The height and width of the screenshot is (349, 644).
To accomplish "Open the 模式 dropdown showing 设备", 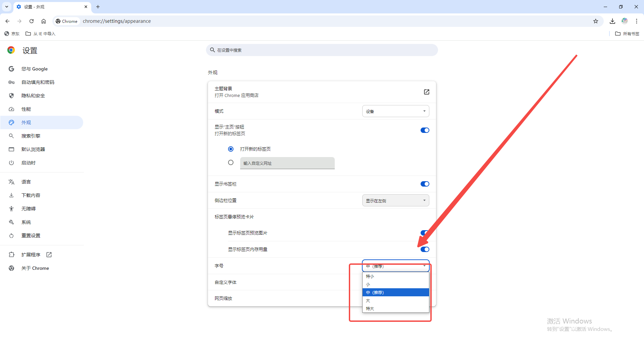I will (x=396, y=111).
